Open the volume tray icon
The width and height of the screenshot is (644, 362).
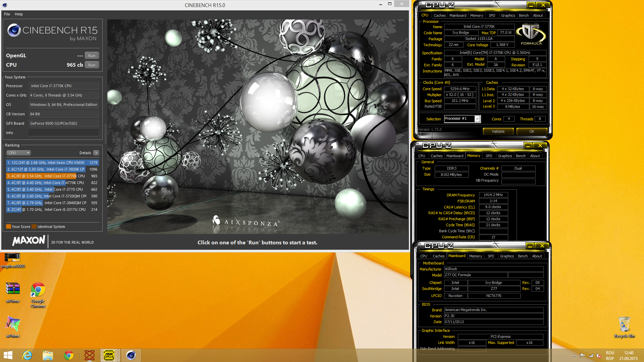599,356
